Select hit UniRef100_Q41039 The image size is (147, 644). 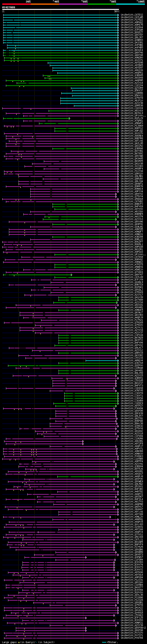(132, 297)
